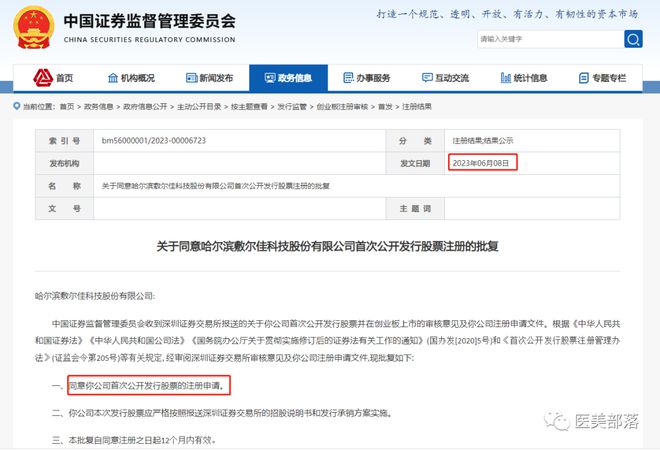Screen dimensions: 660x450
Task: Click the CSRC national emblem logo
Action: (34, 27)
